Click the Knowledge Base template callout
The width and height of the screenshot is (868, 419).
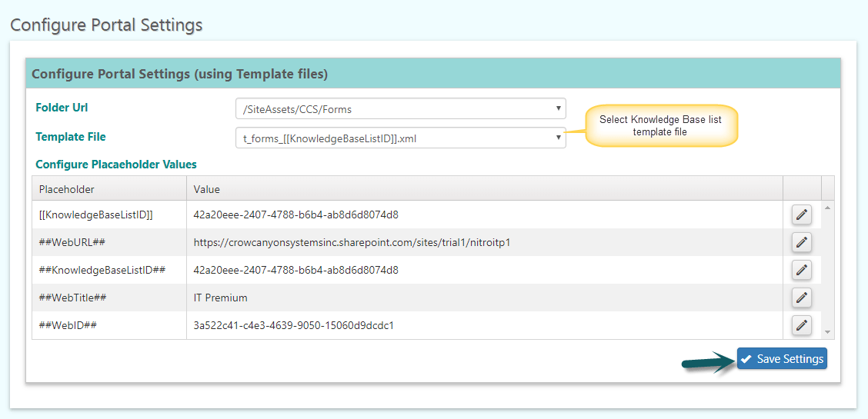(x=661, y=126)
